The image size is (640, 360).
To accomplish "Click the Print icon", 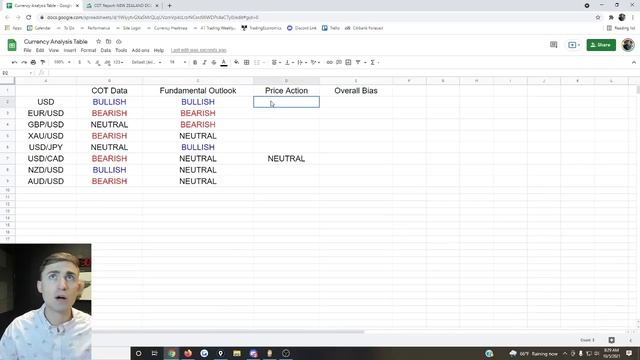I will point(33,62).
